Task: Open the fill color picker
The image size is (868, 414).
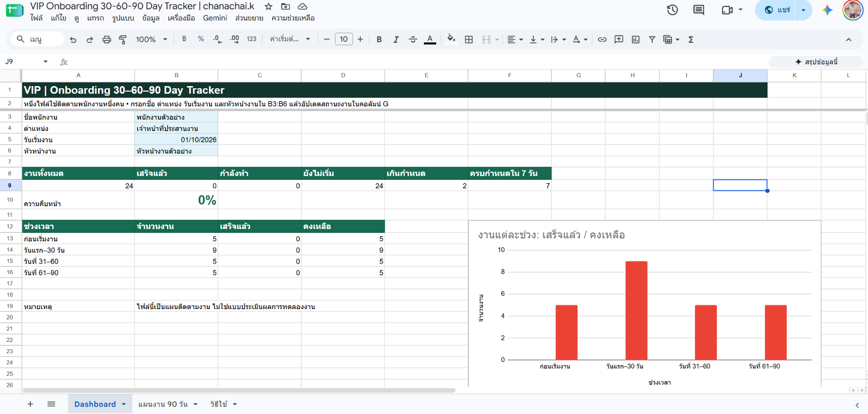Action: click(x=451, y=39)
